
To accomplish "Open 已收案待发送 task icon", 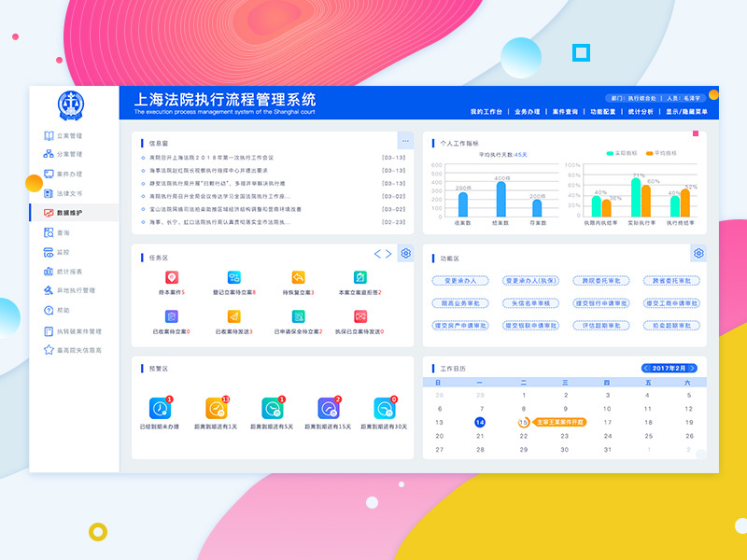I will point(234,316).
